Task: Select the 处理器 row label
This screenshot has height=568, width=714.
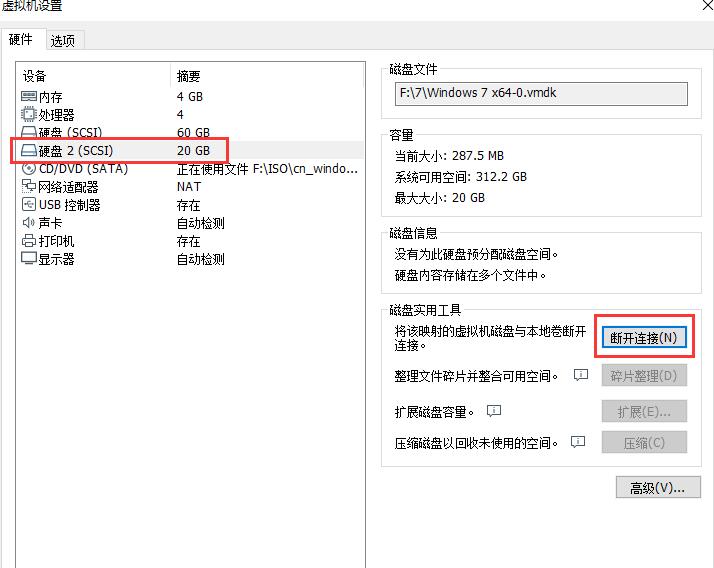Action: pos(56,115)
